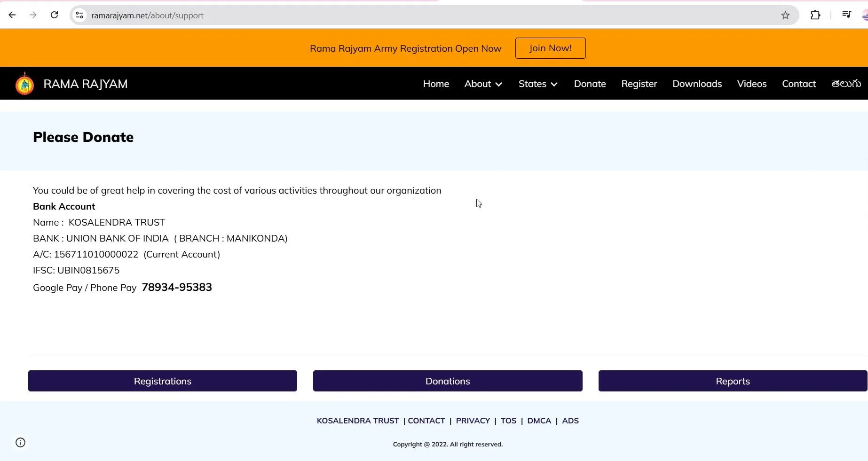
Task: Open site information icon in address bar
Action: coord(80,16)
